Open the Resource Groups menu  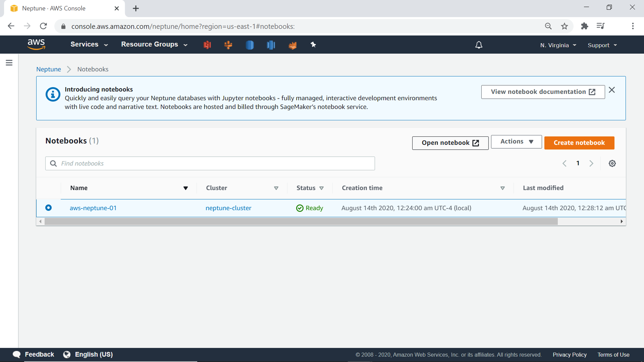(154, 44)
